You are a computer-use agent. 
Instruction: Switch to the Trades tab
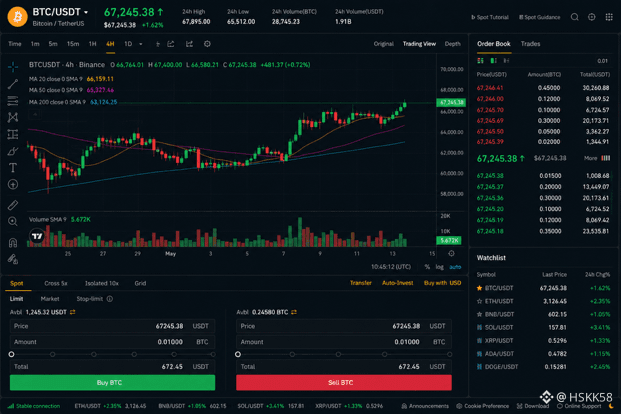coord(530,44)
